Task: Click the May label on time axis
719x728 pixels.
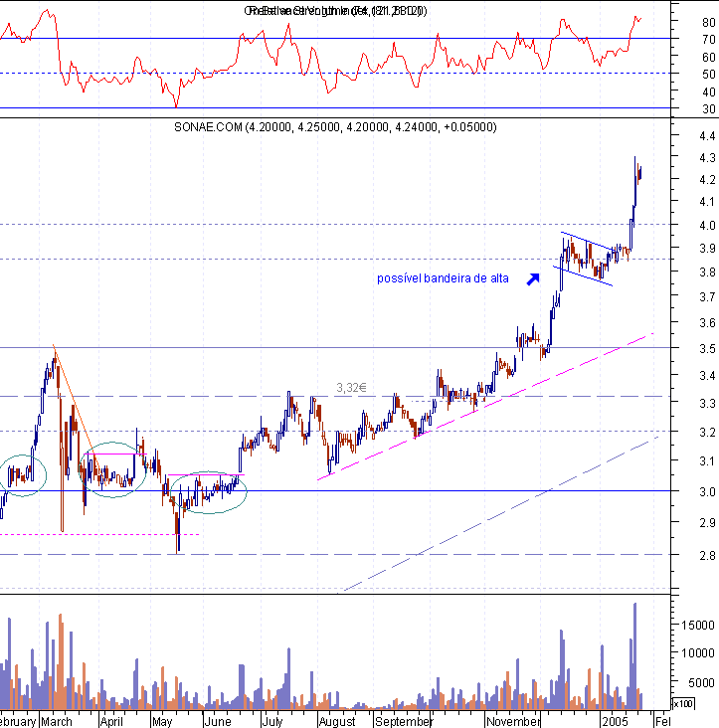Action: pyautogui.click(x=162, y=721)
